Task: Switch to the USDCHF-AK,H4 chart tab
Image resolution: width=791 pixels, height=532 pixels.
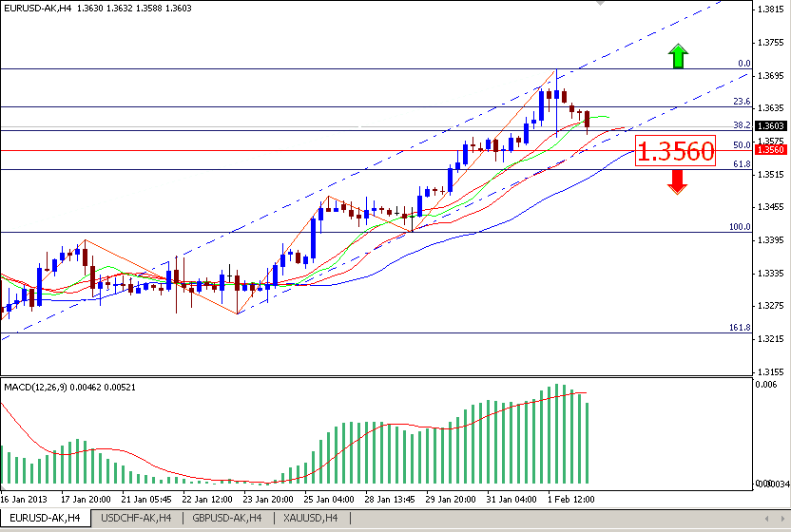Action: 136,518
